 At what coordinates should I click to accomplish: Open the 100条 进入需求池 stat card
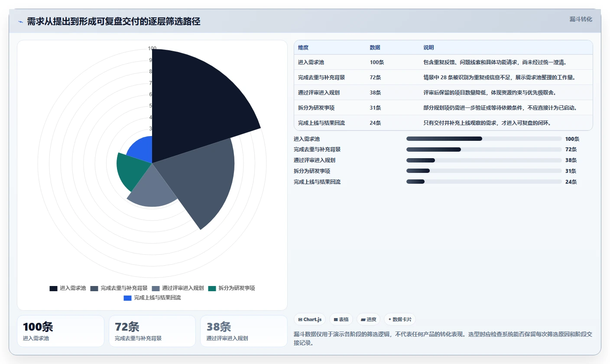(61, 331)
